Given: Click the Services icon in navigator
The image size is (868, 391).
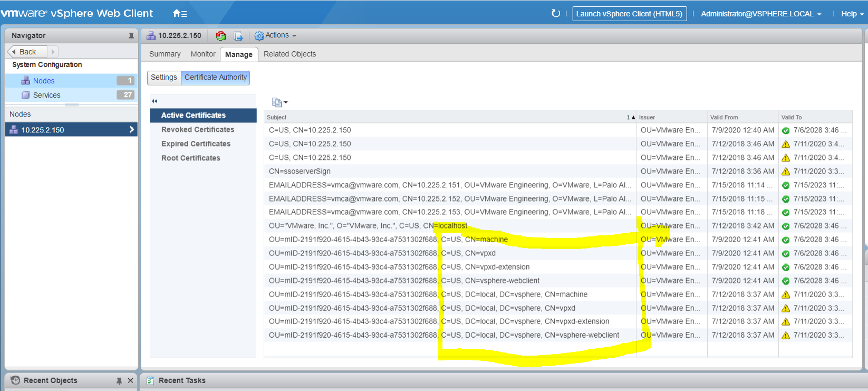Looking at the screenshot, I should (25, 95).
